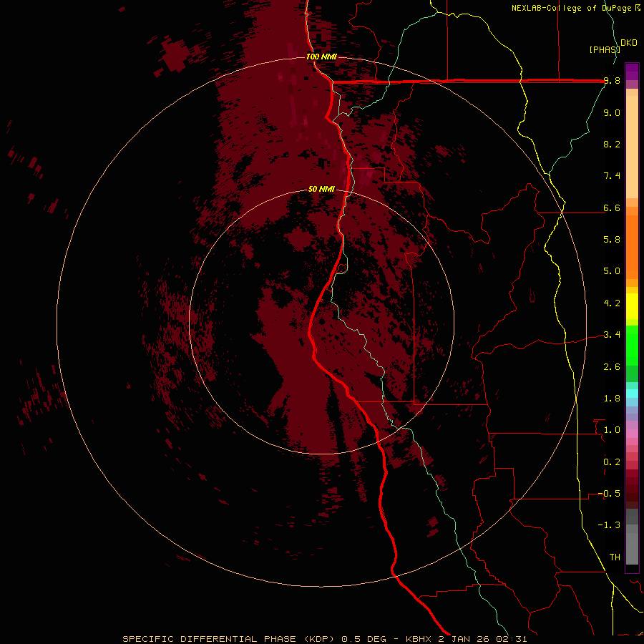The image size is (644, 644).
Task: Select the yellow segment of the color scale
Action: 632,306
